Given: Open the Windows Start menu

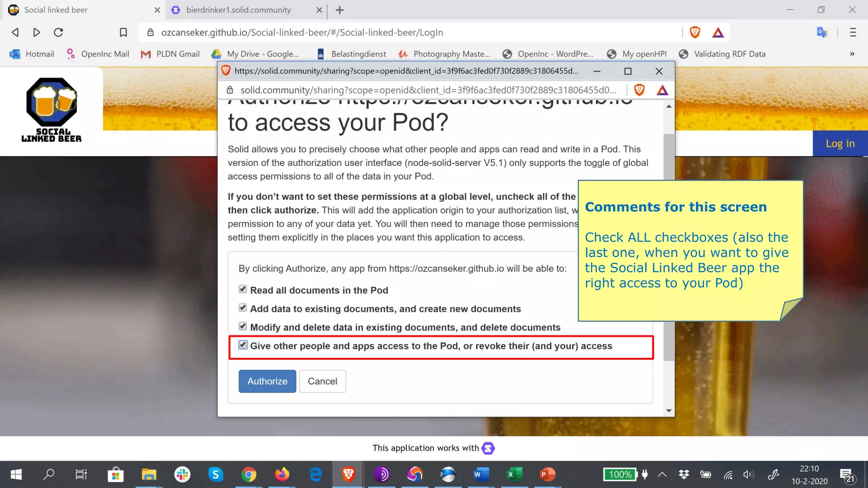Looking at the screenshot, I should click(x=16, y=474).
